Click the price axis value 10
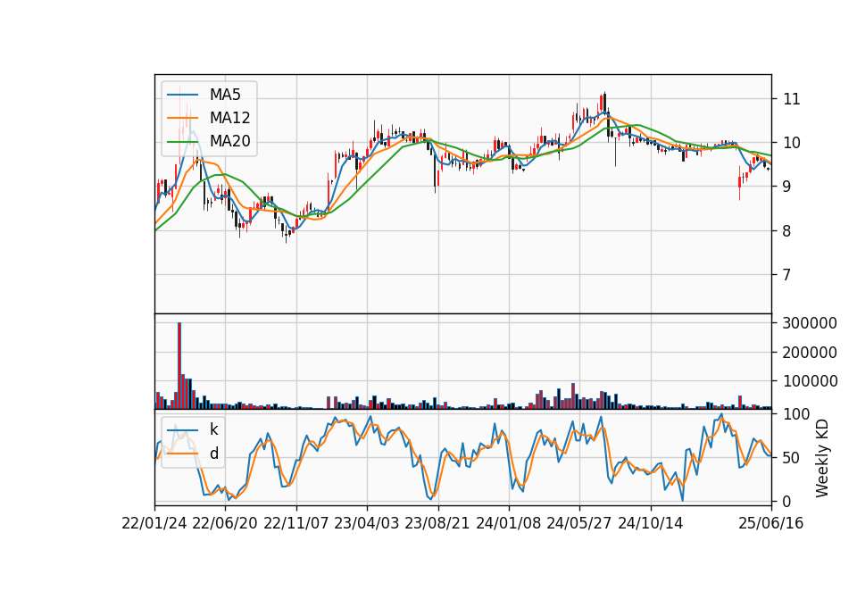Image resolution: width=857 pixels, height=616 pixels. 792,143
